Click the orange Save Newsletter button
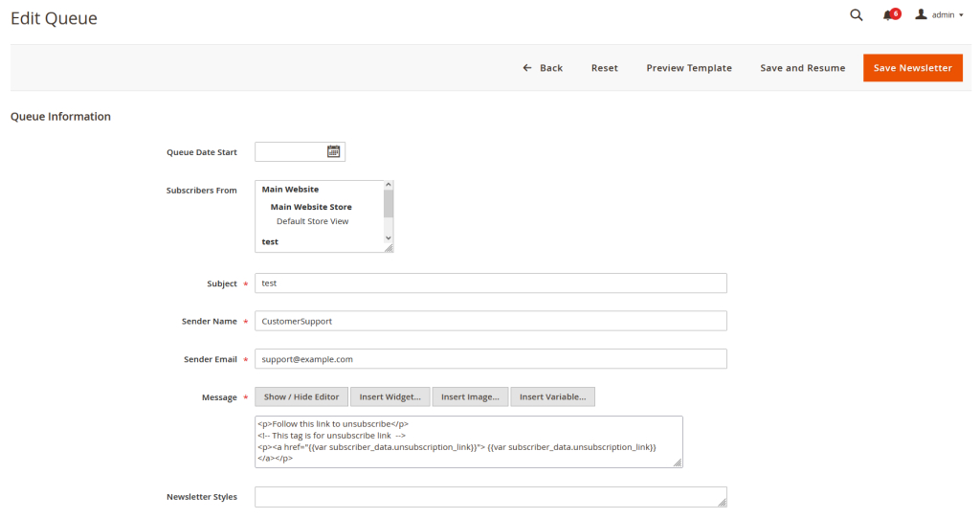980x519 pixels. point(912,68)
